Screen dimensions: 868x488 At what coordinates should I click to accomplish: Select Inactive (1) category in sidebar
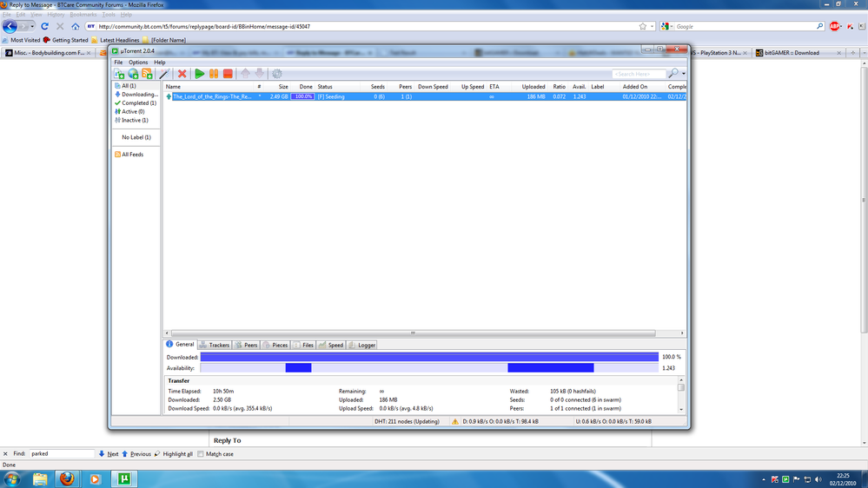click(x=131, y=120)
